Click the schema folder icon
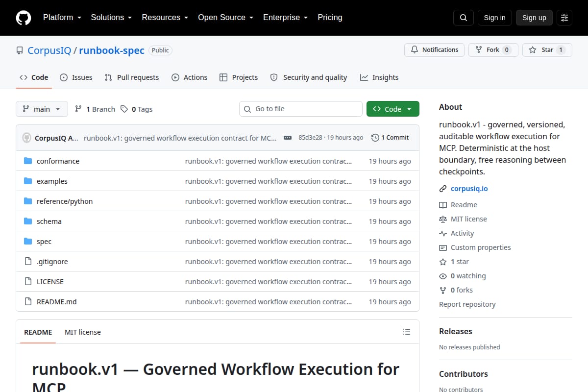 coord(28,221)
